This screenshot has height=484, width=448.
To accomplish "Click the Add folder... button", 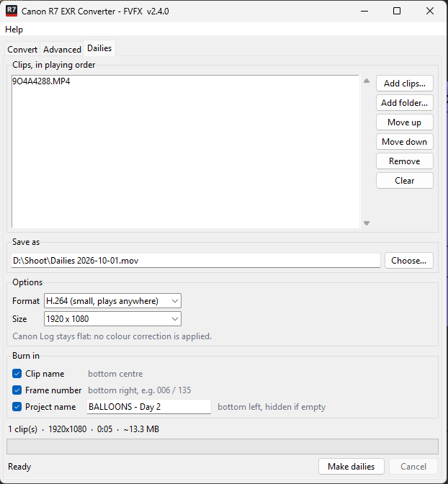I will (x=405, y=103).
